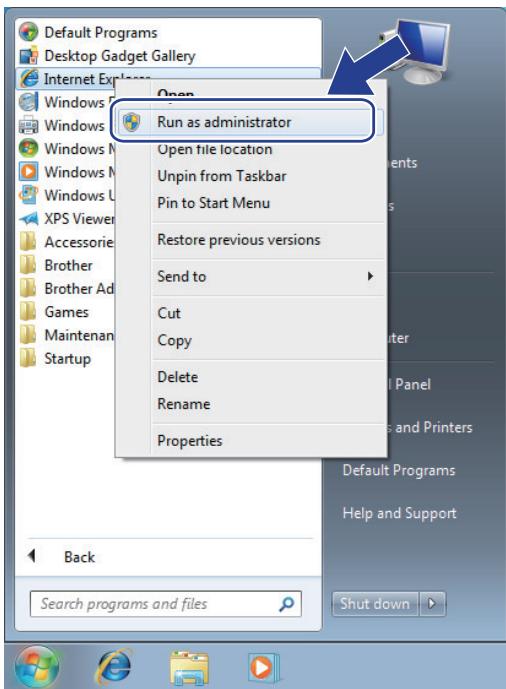Click Default Programs in the right pane
Screen dimensions: 506x689
coord(399,470)
